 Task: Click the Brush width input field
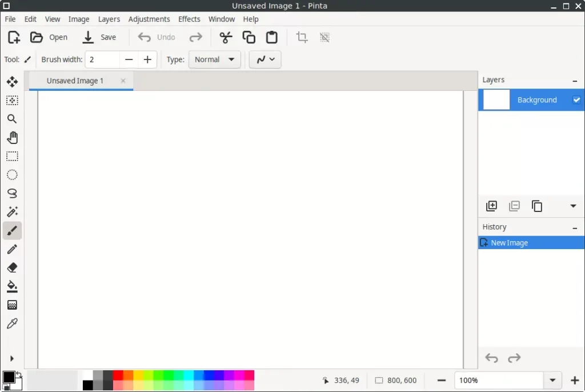[x=103, y=59]
